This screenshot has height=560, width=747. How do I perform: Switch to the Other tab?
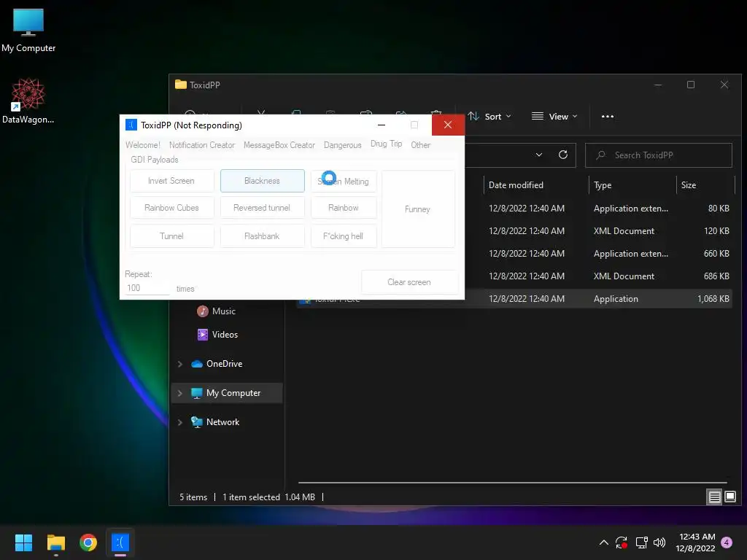(x=421, y=145)
